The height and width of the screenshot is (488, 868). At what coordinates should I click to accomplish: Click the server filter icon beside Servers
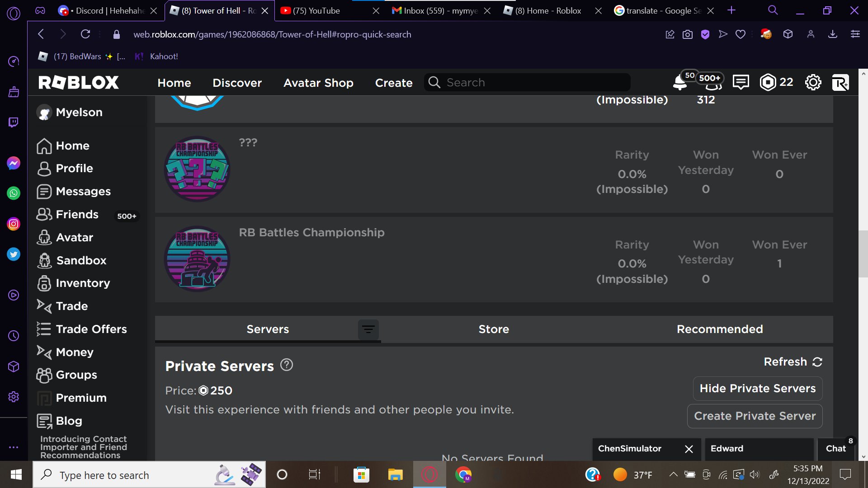click(x=368, y=329)
